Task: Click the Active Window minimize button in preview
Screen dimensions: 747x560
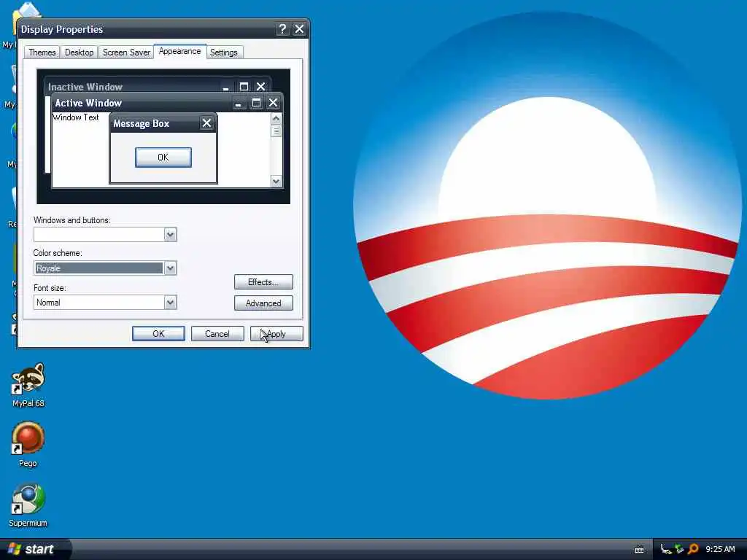Action: point(239,103)
